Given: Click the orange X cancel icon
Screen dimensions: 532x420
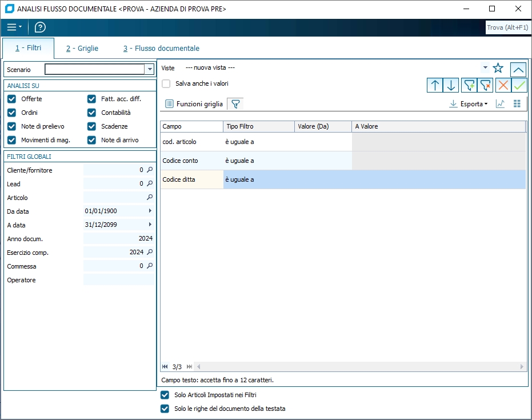Looking at the screenshot, I should (x=503, y=86).
